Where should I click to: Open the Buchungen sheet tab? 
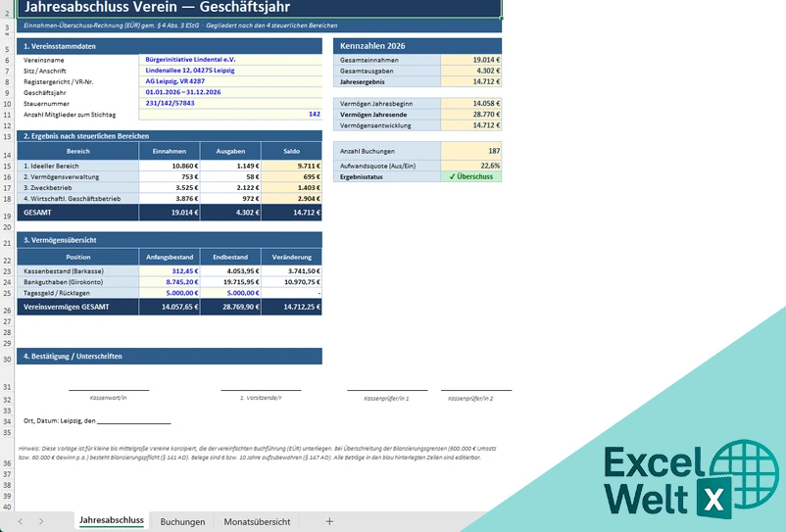182,521
